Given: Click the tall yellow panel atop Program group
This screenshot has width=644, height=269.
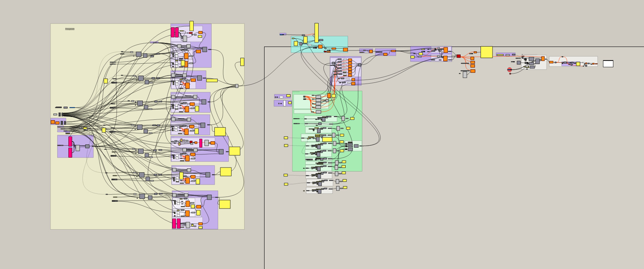Looking at the screenshot, I should pos(191,26).
